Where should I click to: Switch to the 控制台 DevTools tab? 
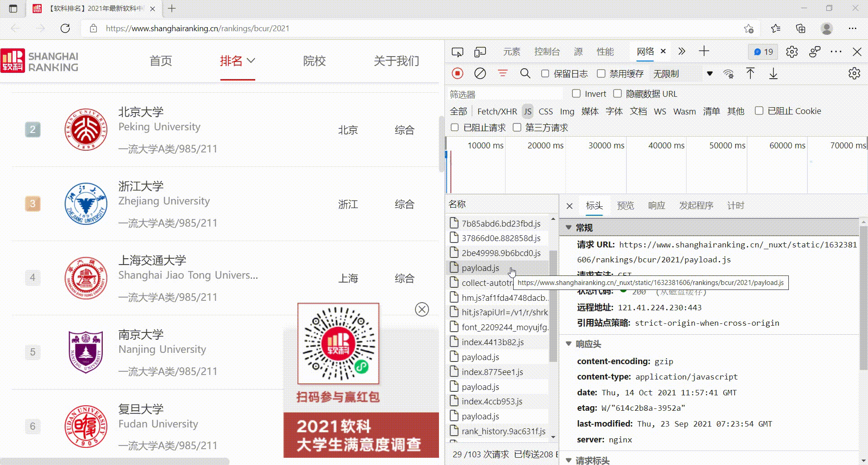547,52
